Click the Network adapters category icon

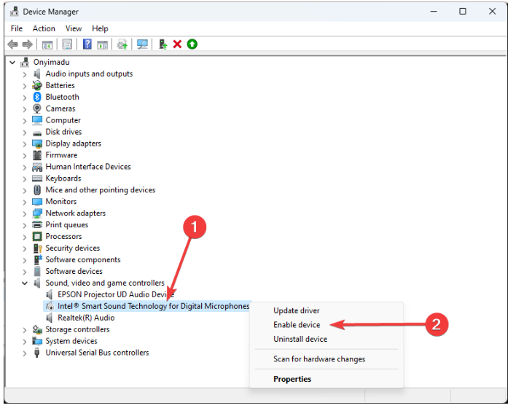(x=37, y=213)
